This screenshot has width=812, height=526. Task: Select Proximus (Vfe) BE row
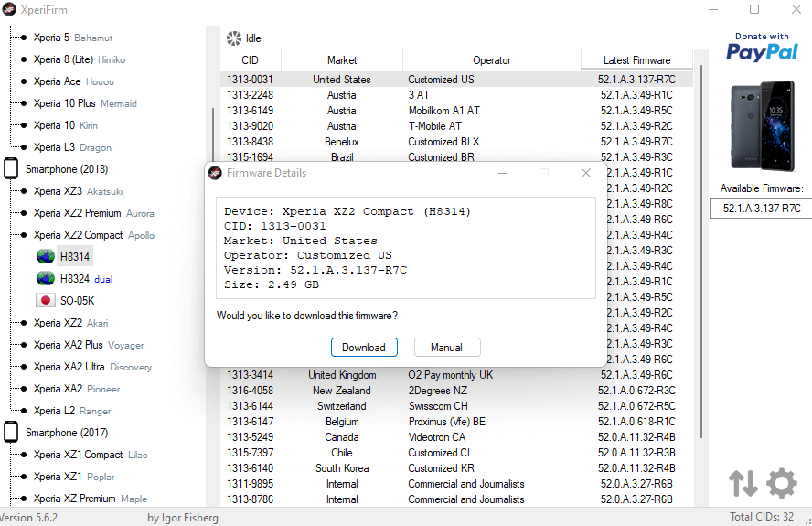point(456,422)
